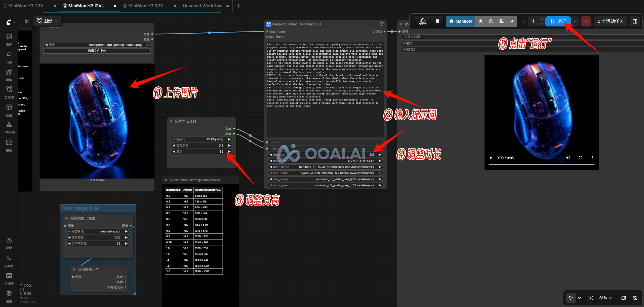Click the loaded gaming mouse image preview
The width and height of the screenshot is (644, 307).
(x=97, y=121)
